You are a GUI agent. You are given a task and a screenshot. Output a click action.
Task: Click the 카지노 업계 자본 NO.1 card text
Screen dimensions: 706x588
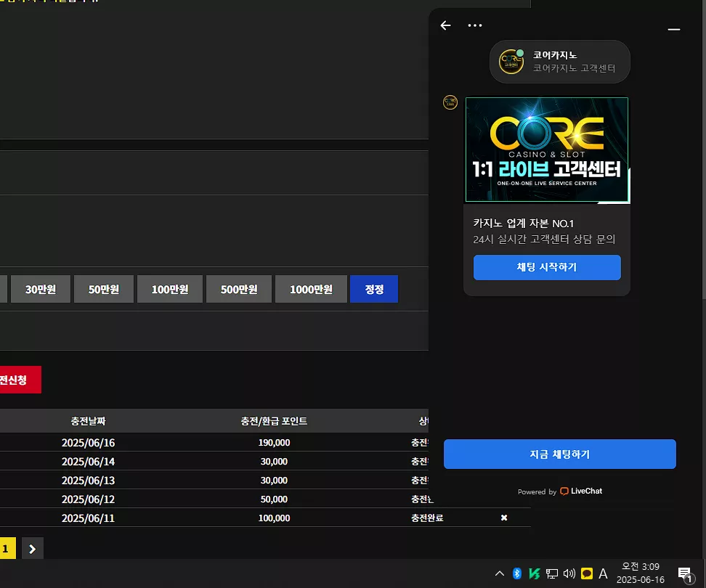pos(523,224)
